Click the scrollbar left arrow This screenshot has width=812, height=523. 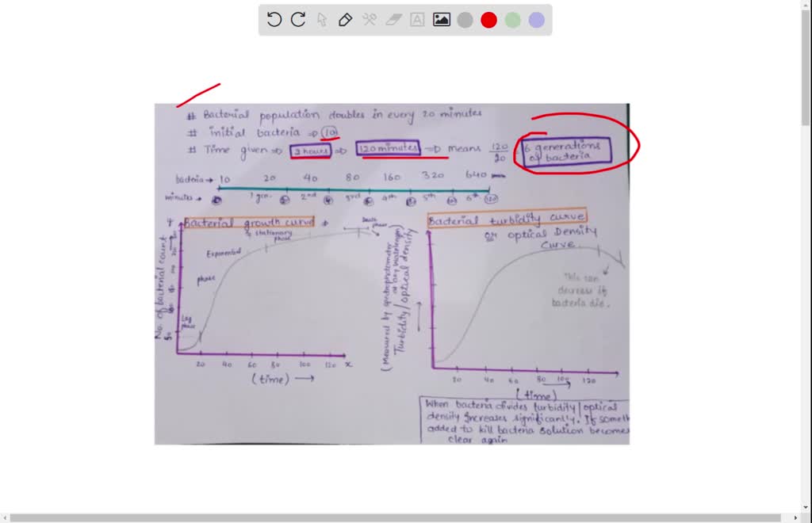[6, 516]
